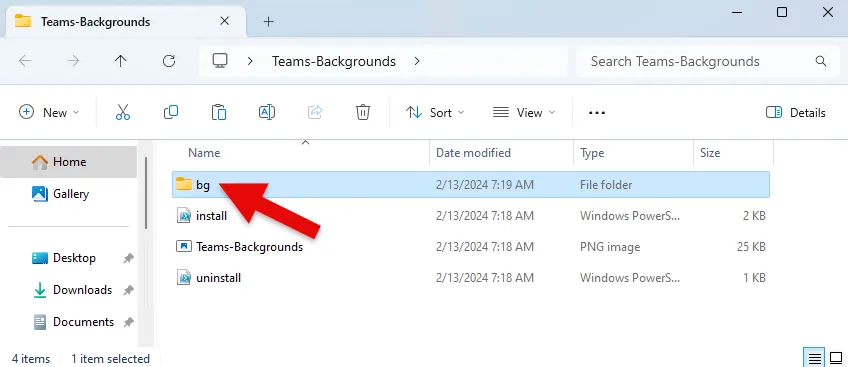This screenshot has width=848, height=367.
Task: Click the navigation pane scrollbar
Action: 145,192
